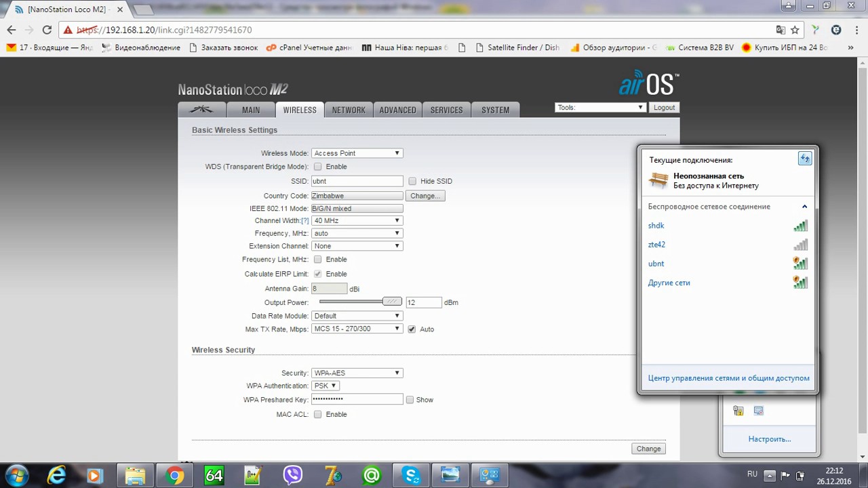Screen dimensions: 868x488
Task: Enable WDS Transparent Bridge Mode checkbox
Action: [317, 166]
